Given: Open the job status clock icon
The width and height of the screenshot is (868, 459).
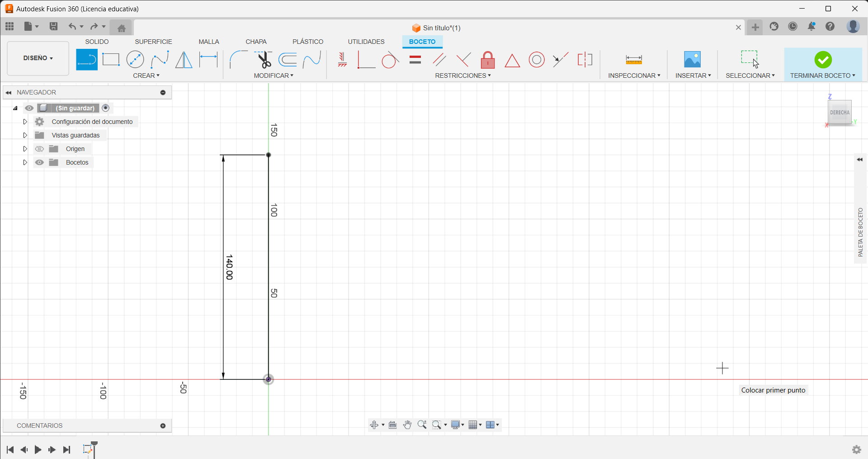Looking at the screenshot, I should 793,26.
